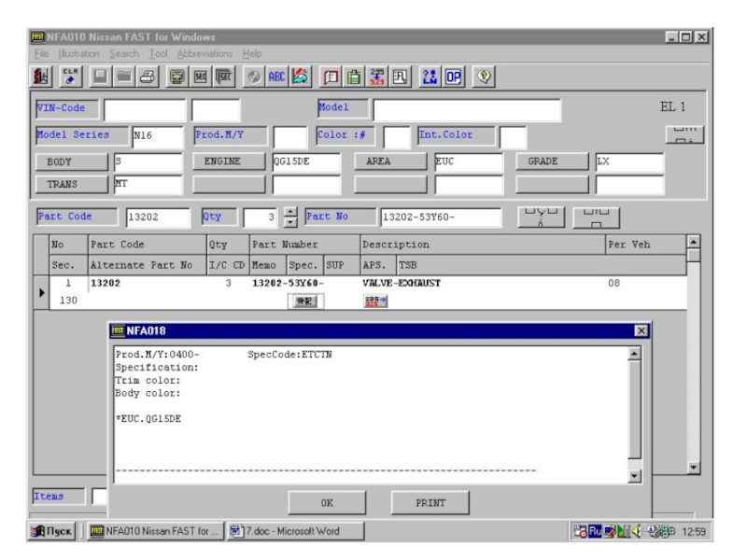Click the single SEC section icon

(201, 77)
